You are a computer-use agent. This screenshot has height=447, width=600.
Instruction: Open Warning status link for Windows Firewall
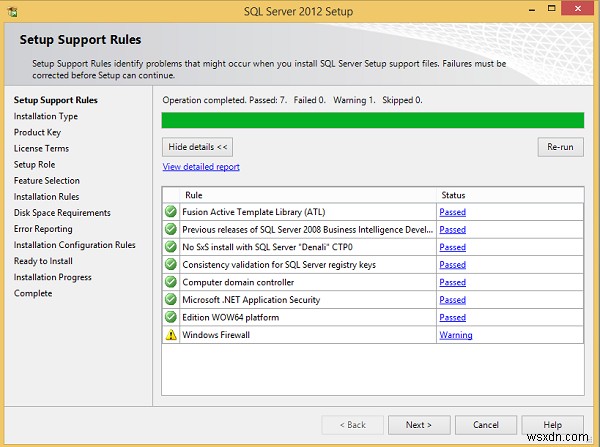click(456, 335)
